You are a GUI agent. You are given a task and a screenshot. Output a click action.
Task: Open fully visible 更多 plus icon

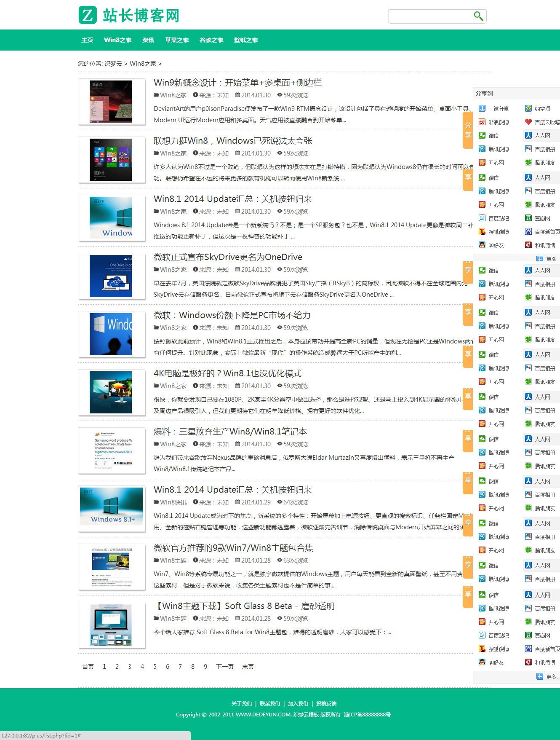(x=540, y=676)
